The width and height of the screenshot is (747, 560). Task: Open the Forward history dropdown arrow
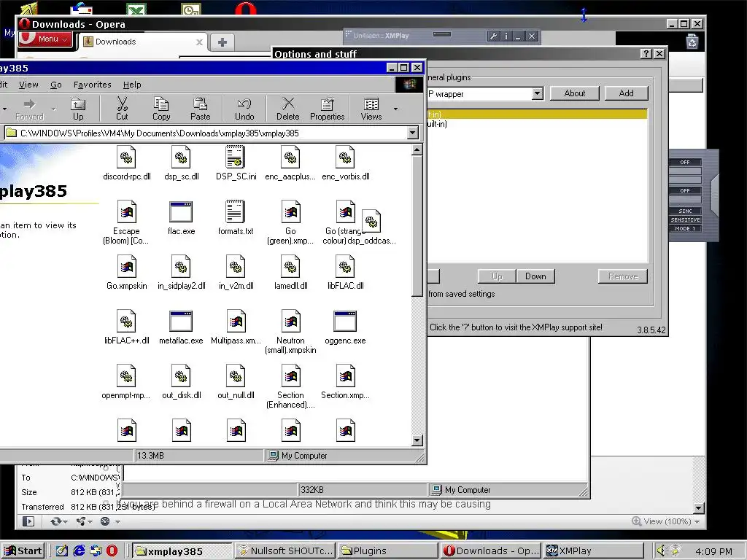[x=53, y=109]
